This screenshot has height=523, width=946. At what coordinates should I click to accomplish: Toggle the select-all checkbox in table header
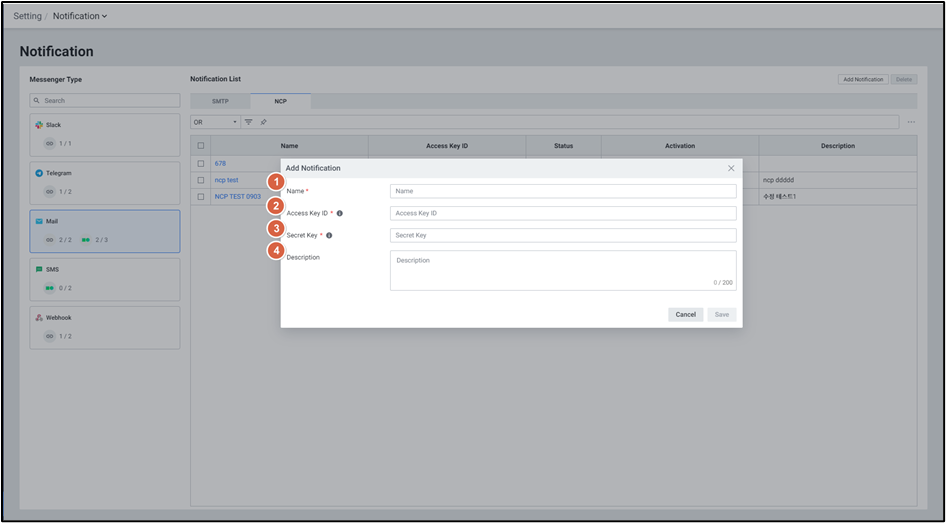[201, 146]
